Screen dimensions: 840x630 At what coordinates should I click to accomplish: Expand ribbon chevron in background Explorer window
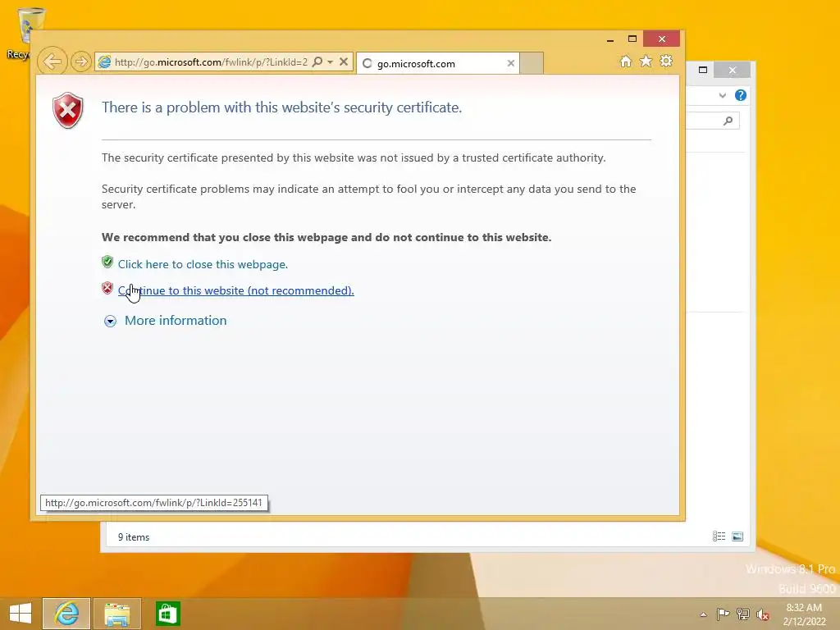[x=722, y=95]
